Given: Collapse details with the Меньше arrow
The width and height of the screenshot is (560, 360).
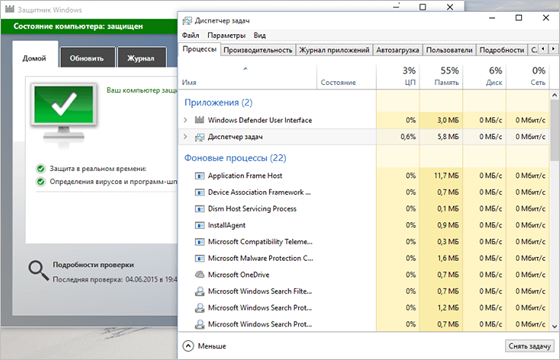Looking at the screenshot, I should point(188,346).
